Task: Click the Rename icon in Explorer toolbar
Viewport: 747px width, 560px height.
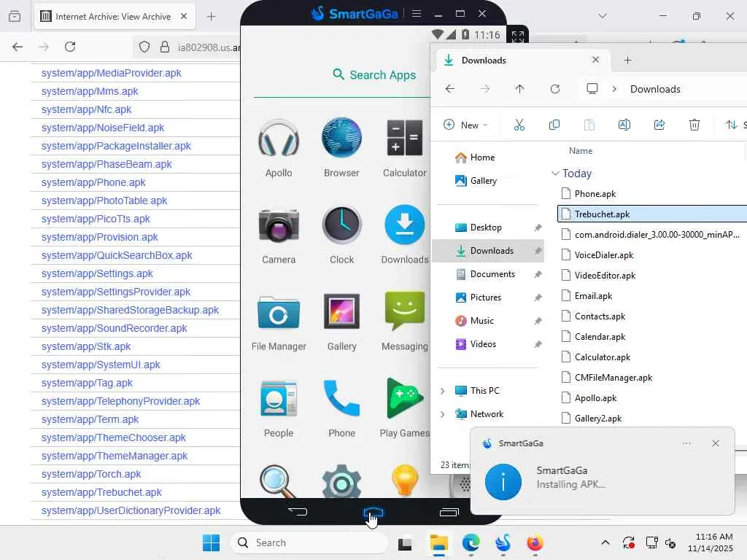Action: point(624,125)
